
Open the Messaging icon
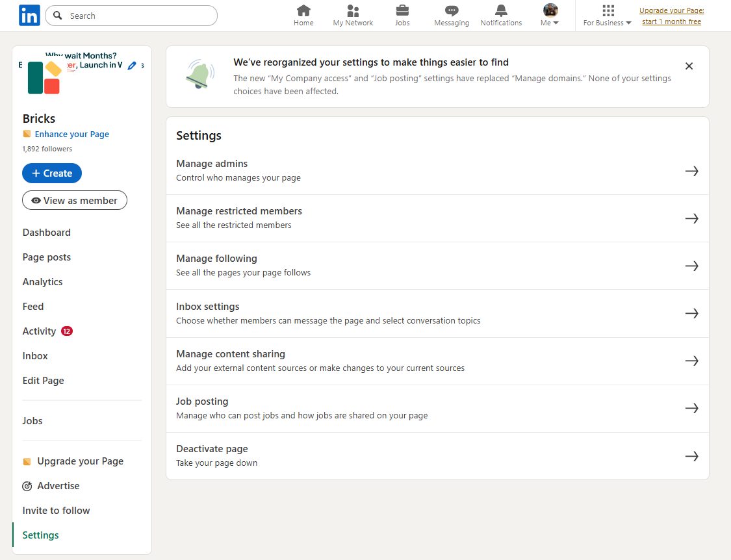coord(452,11)
